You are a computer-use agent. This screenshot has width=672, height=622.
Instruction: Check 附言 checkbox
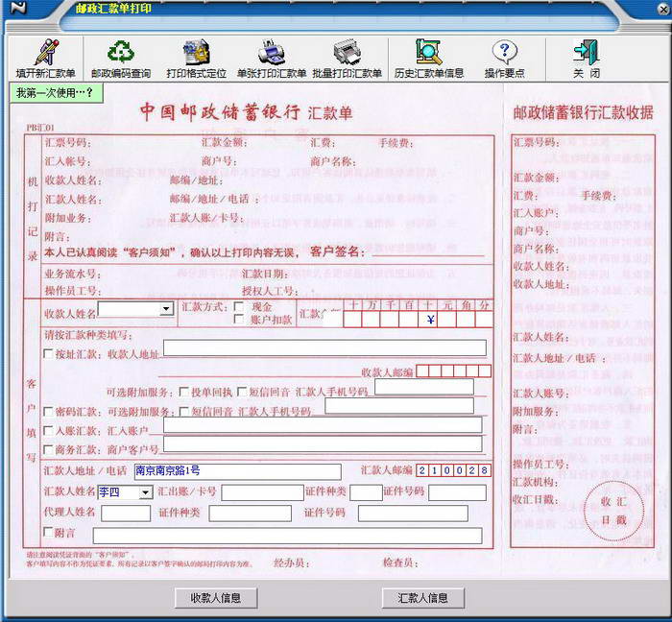click(48, 532)
